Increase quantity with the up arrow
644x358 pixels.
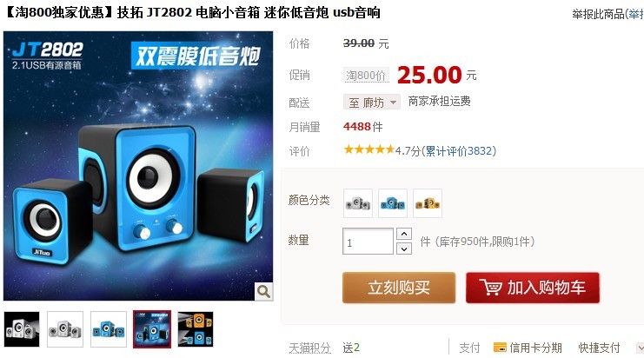coord(404,234)
